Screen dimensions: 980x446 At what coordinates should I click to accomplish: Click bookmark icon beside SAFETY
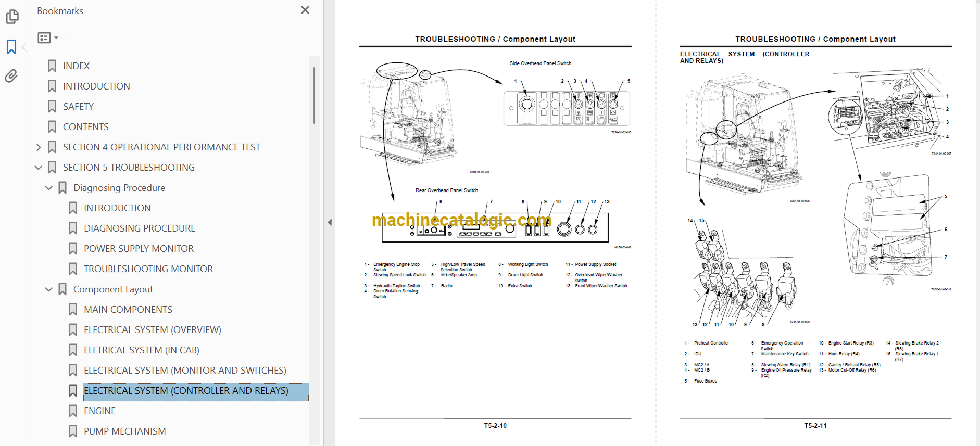tap(52, 107)
